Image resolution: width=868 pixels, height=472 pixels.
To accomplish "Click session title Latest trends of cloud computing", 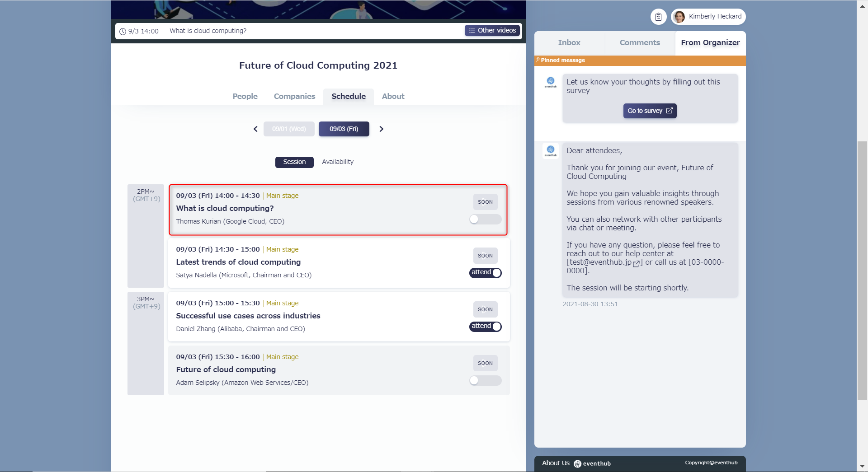I will [238, 262].
